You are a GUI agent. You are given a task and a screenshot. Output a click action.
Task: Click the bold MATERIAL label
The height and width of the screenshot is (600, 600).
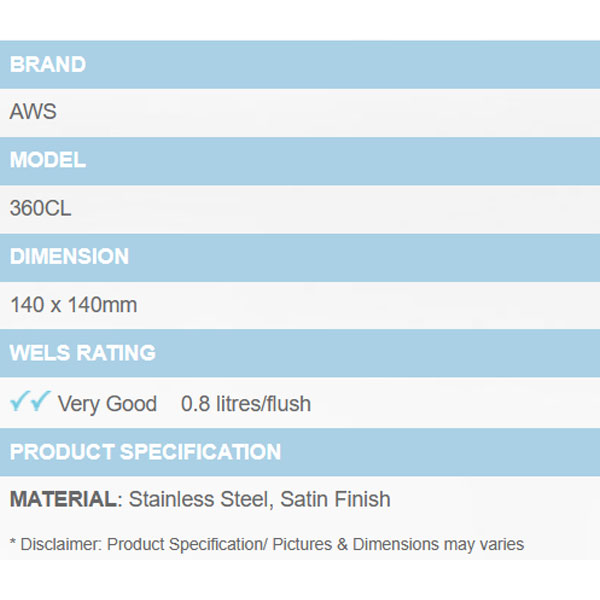pos(63,499)
